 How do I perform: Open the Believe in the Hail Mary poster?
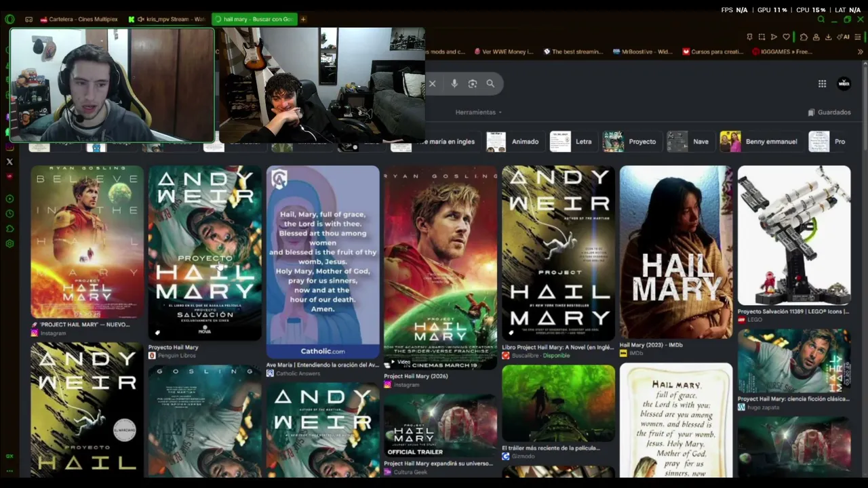(x=87, y=242)
